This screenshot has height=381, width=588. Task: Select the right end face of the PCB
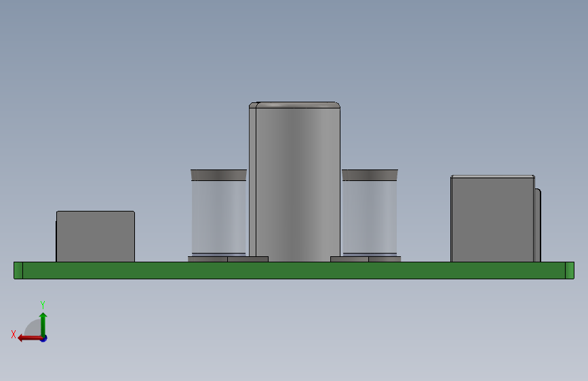[x=570, y=270]
